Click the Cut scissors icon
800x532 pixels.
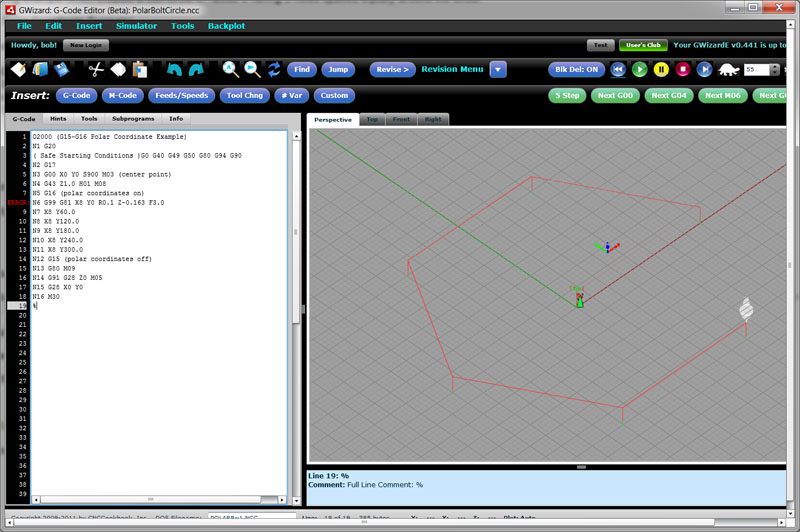pyautogui.click(x=96, y=69)
